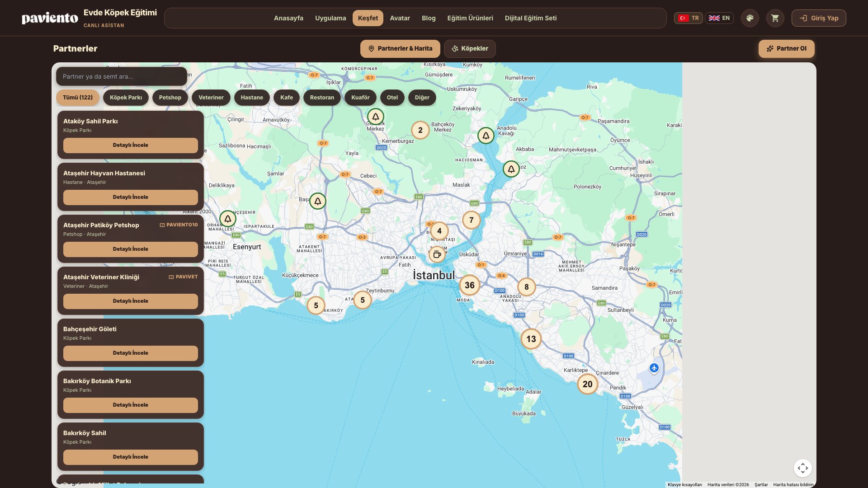868x488 pixels.
Task: Open the cluster marker showing 8
Action: click(x=527, y=287)
